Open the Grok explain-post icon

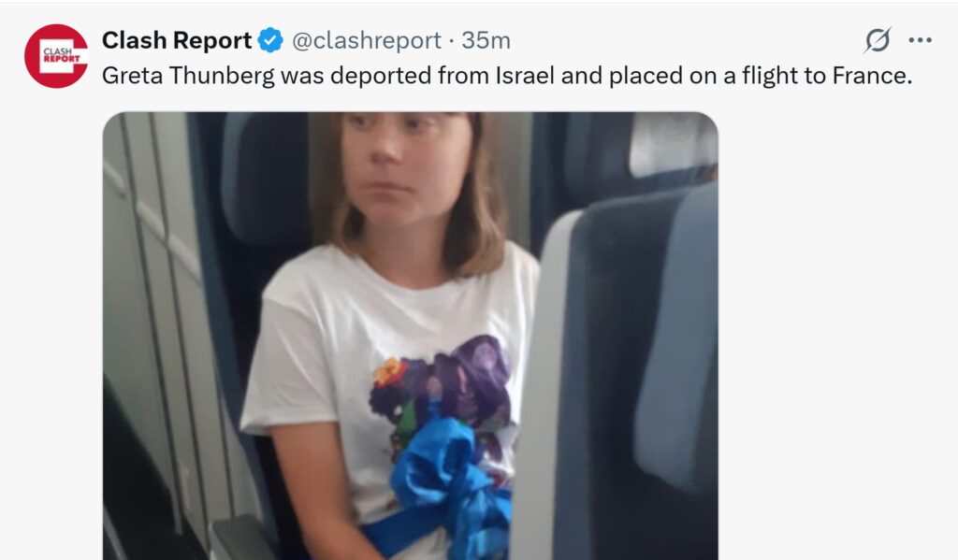pyautogui.click(x=878, y=40)
